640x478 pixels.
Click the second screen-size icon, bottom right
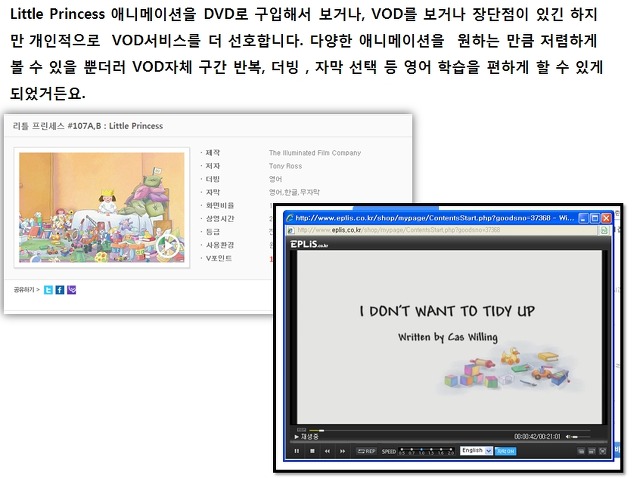(x=591, y=451)
